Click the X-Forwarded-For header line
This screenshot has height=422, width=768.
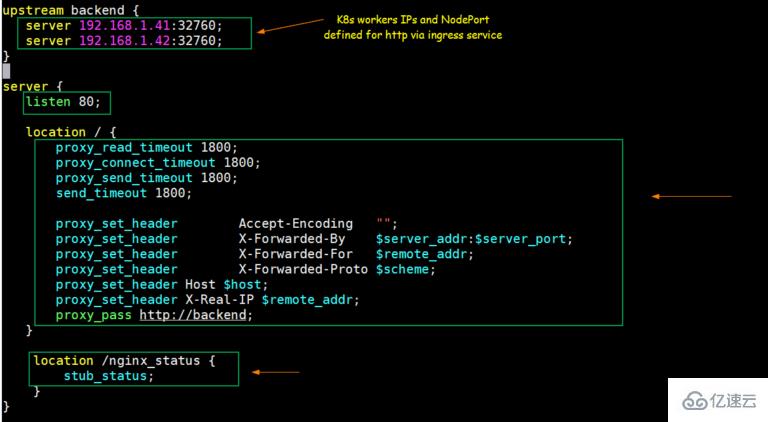[264, 254]
